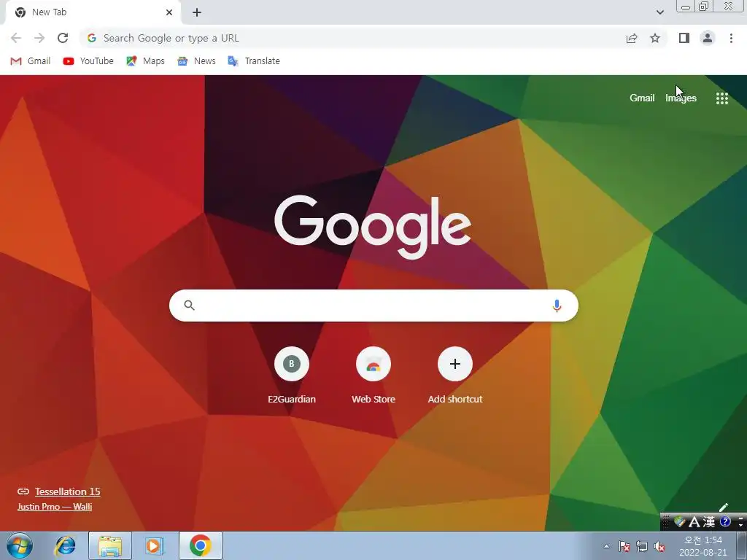
Task: Click the Google search box
Action: pyautogui.click(x=373, y=306)
